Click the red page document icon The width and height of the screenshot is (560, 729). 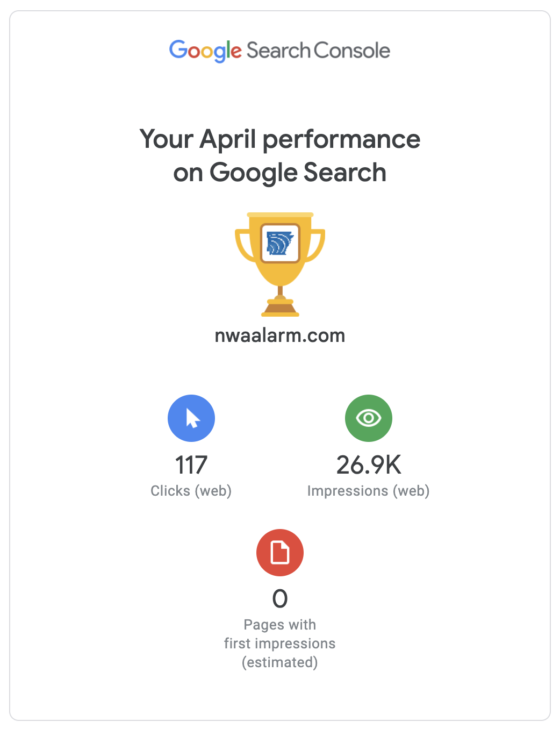[280, 553]
